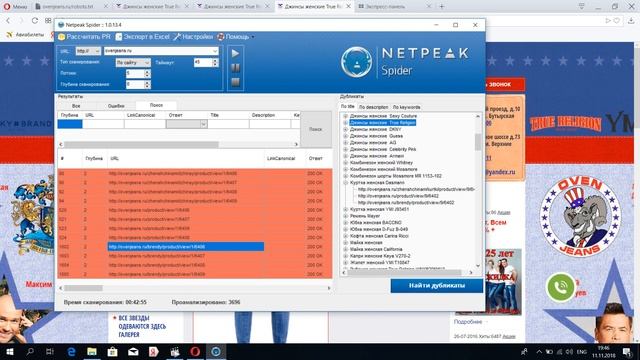Start scanning with the play button
The image size is (640, 360).
pyautogui.click(x=236, y=53)
